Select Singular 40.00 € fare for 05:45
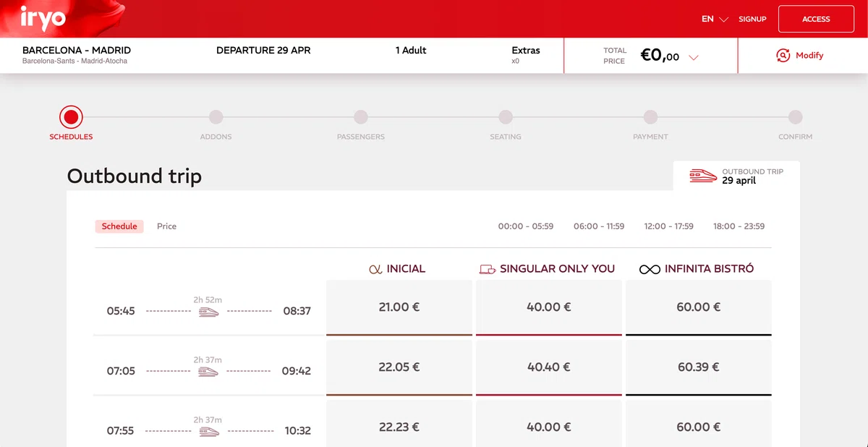 pos(549,307)
